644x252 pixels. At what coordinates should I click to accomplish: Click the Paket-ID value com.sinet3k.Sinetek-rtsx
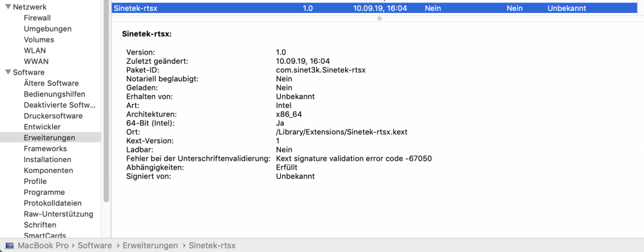point(321,70)
